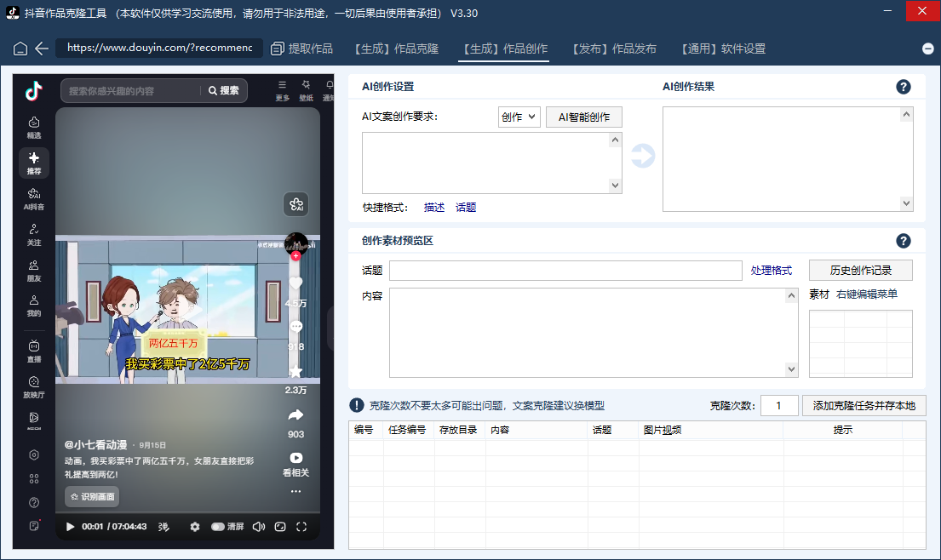The height and width of the screenshot is (560, 941).
Task: Switch to the 【生成】作品克隆 tab
Action: coord(396,49)
